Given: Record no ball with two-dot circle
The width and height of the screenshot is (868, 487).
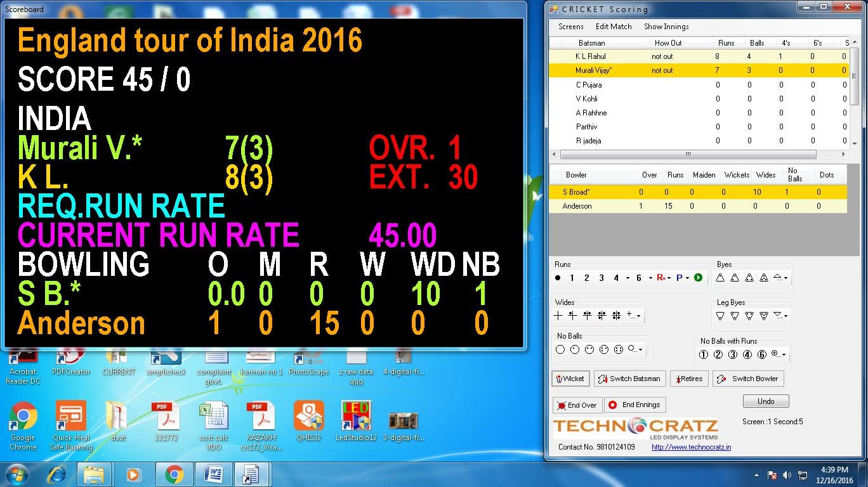Looking at the screenshot, I should click(589, 349).
